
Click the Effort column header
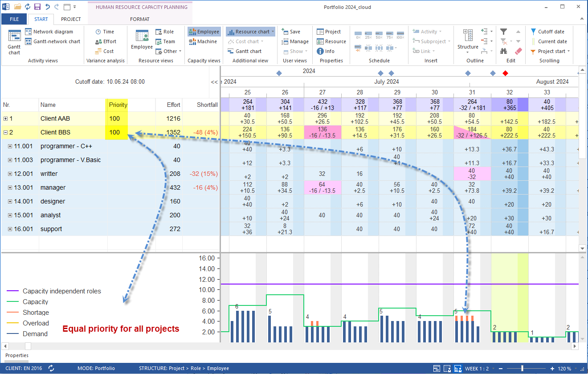pyautogui.click(x=169, y=105)
